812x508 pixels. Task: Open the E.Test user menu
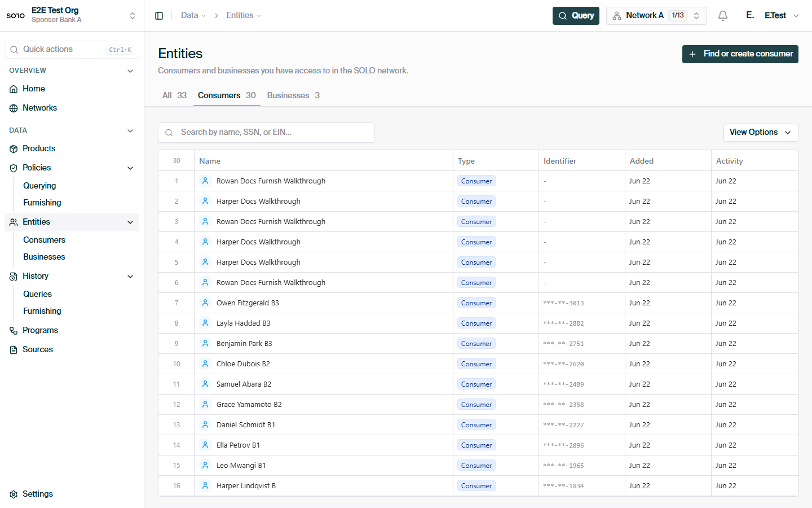point(773,16)
